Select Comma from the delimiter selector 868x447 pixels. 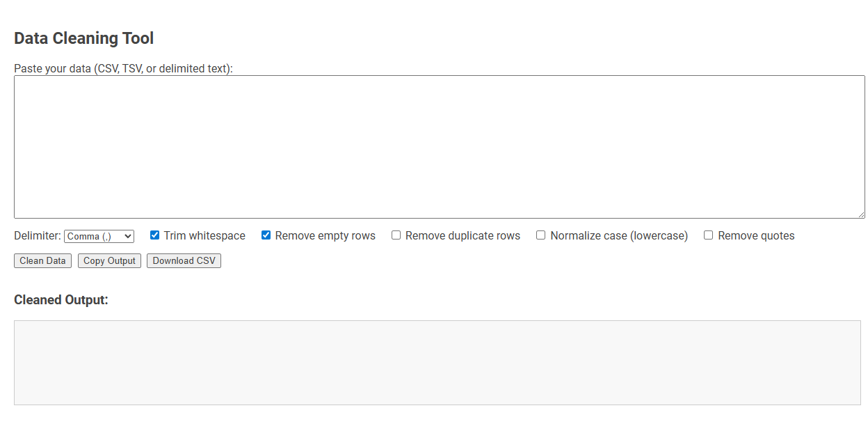pyautogui.click(x=99, y=236)
